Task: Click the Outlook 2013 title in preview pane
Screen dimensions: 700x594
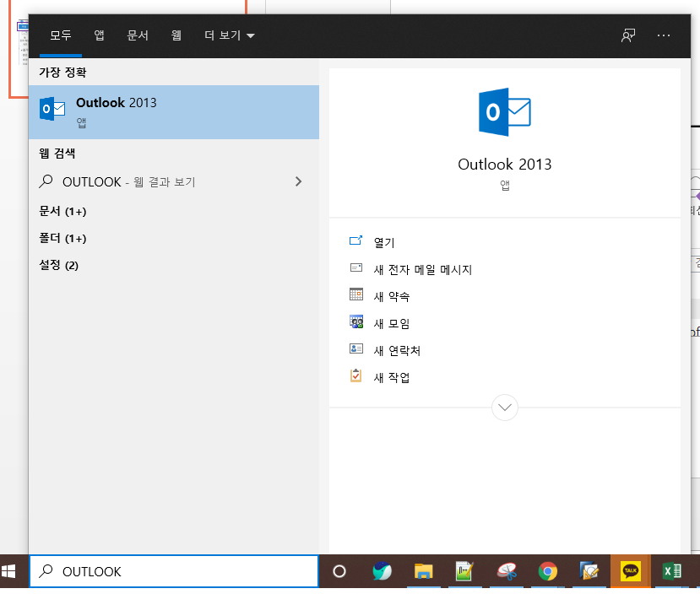Action: 504,164
